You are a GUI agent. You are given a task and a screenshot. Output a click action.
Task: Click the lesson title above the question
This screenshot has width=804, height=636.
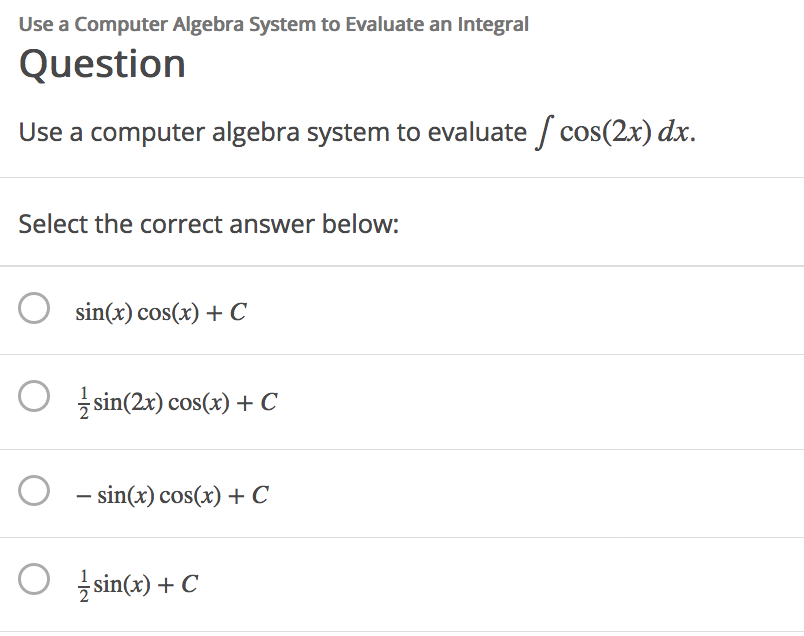click(x=272, y=23)
